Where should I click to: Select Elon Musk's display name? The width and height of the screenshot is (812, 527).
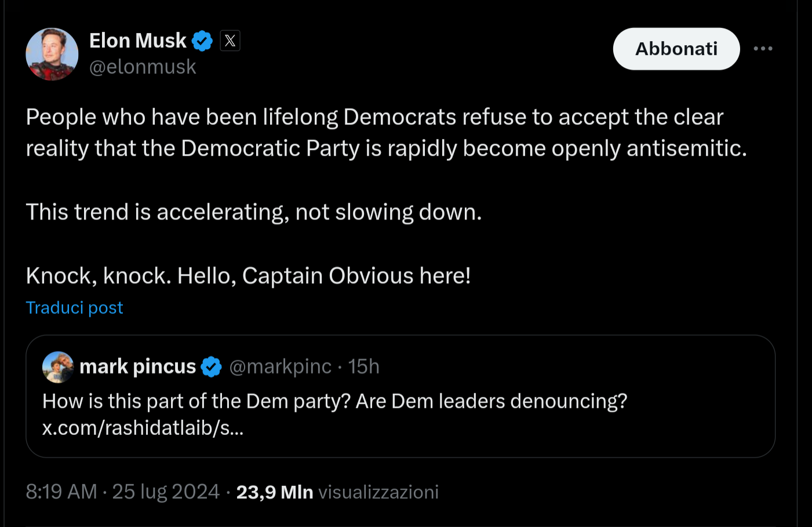tap(137, 40)
